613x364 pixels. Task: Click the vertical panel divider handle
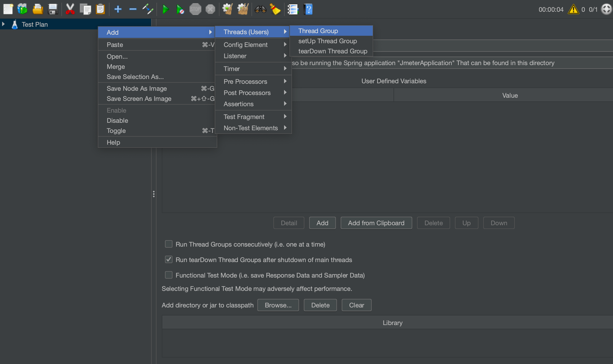click(154, 194)
